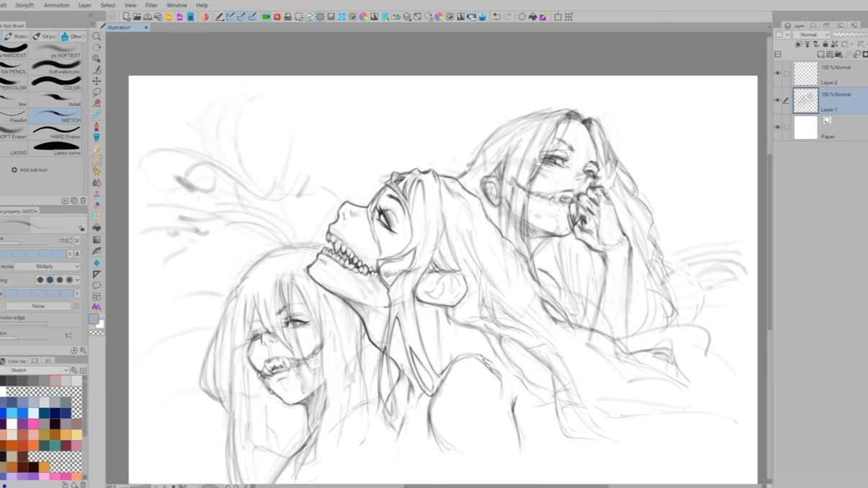Choose the Soft watercolor brush

point(56,67)
